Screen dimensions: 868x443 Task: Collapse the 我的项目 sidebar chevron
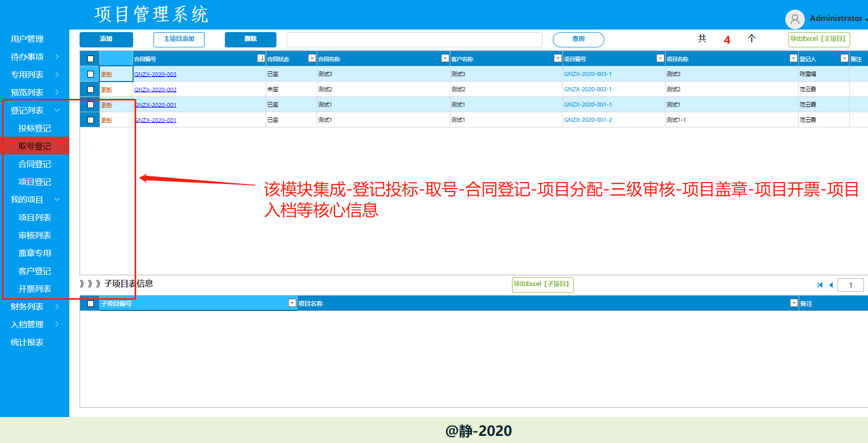click(x=57, y=199)
